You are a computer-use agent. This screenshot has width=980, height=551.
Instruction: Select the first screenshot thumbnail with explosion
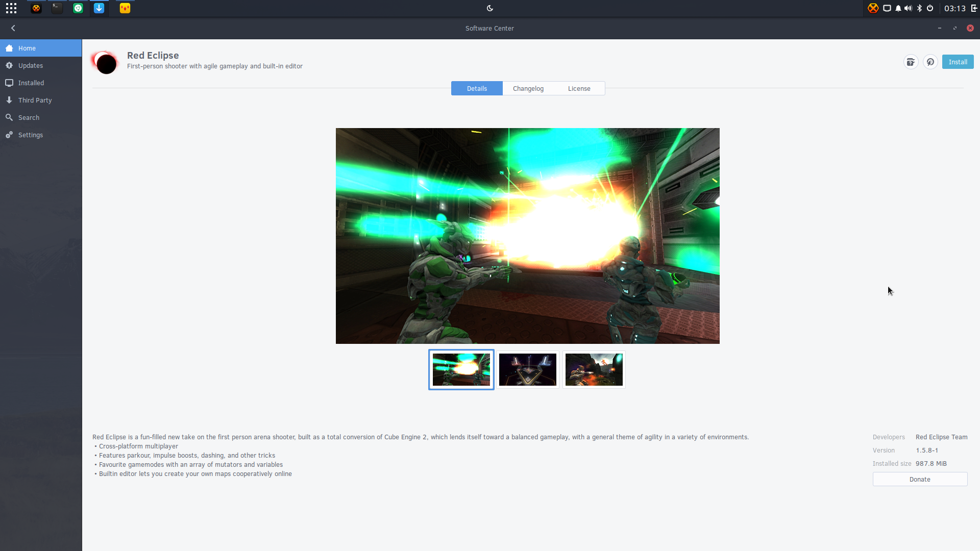click(x=461, y=369)
